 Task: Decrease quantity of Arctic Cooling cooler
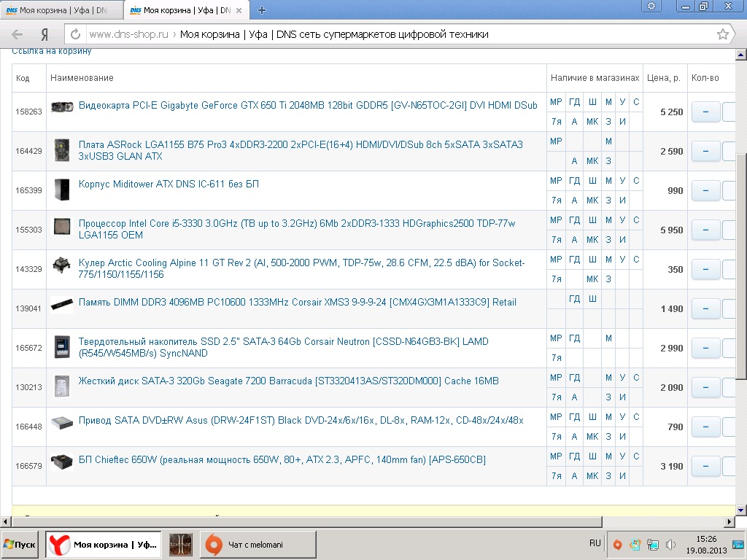tap(705, 270)
